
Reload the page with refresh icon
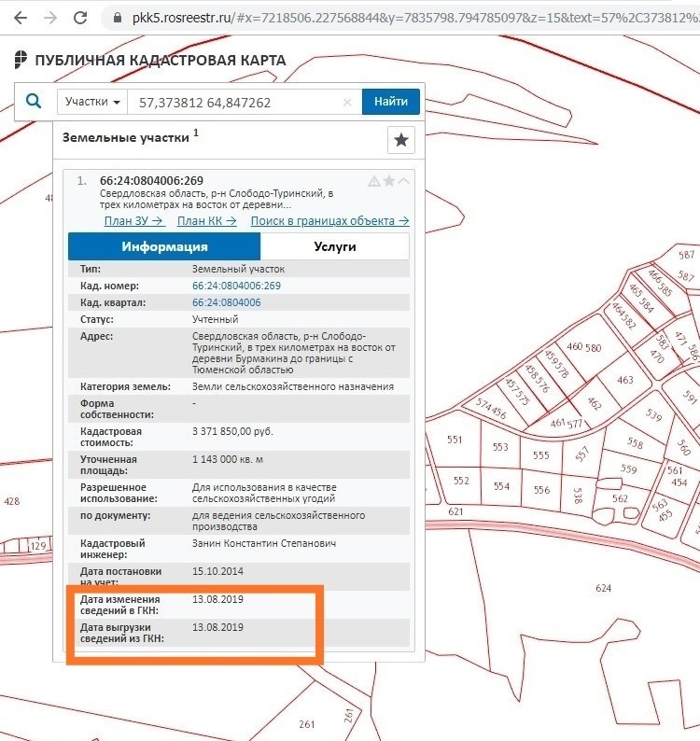click(x=81, y=18)
